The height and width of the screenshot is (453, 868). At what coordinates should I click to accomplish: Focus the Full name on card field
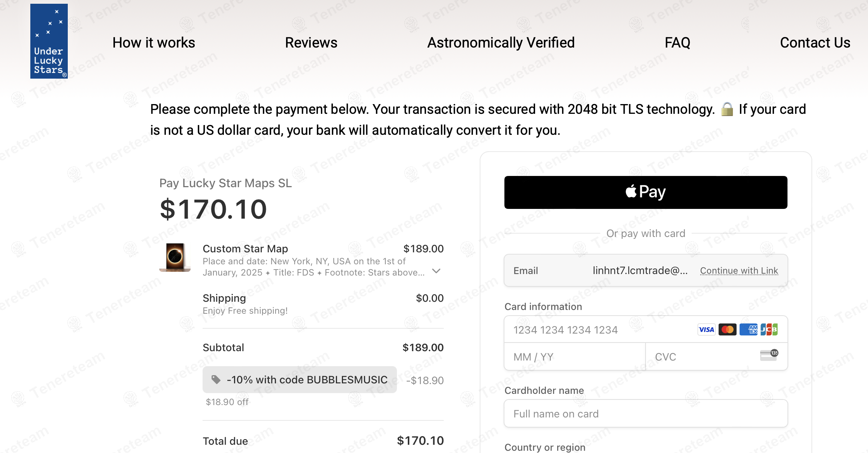646,414
